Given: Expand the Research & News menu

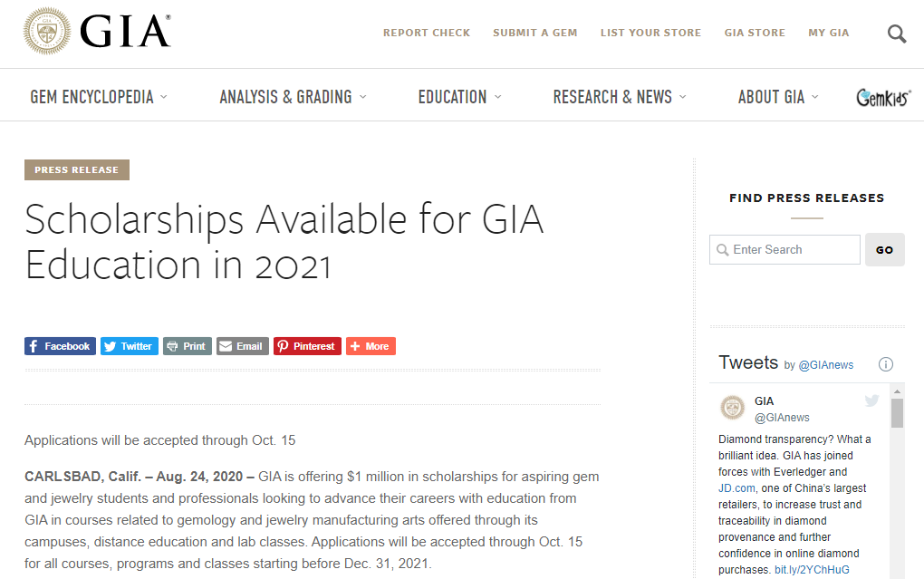Looking at the screenshot, I should pyautogui.click(x=620, y=97).
